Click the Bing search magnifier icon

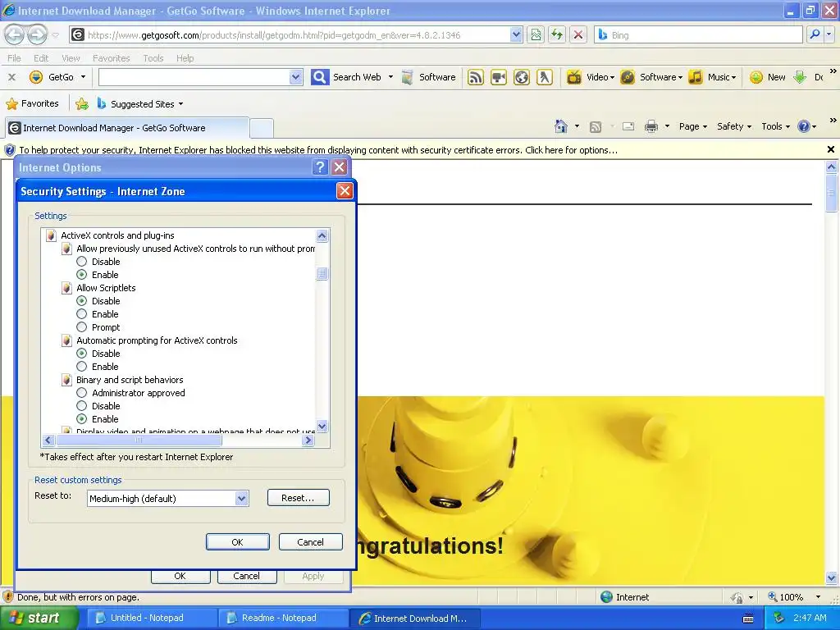click(x=815, y=34)
